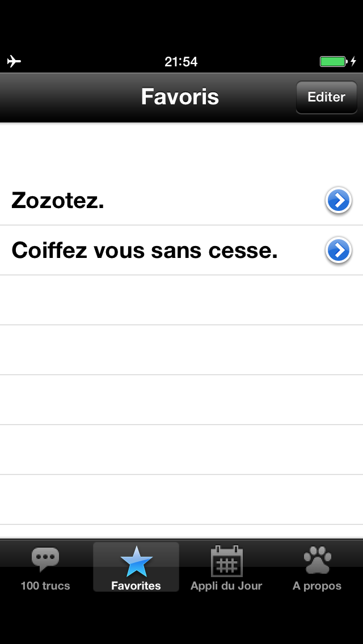Click the charging bolt next to the battery

353,61
